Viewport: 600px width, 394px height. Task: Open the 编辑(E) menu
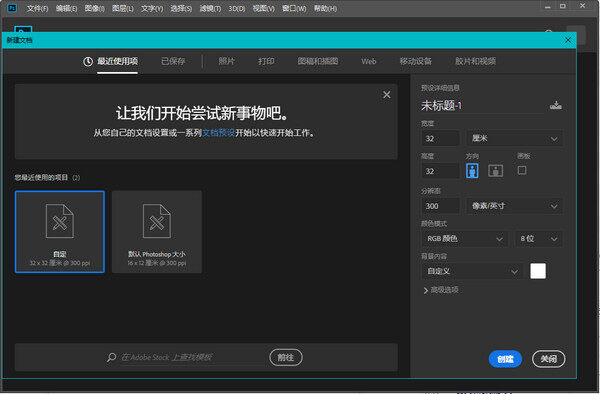click(67, 8)
